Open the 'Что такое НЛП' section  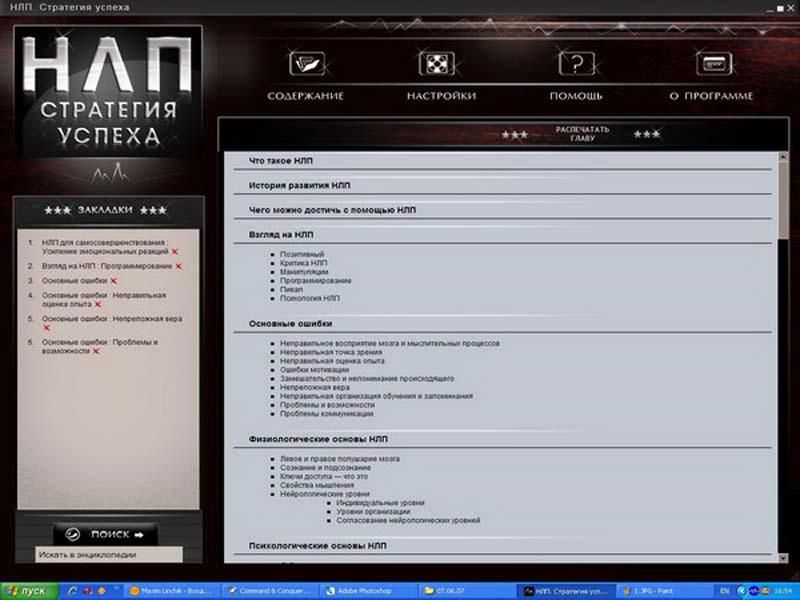282,160
